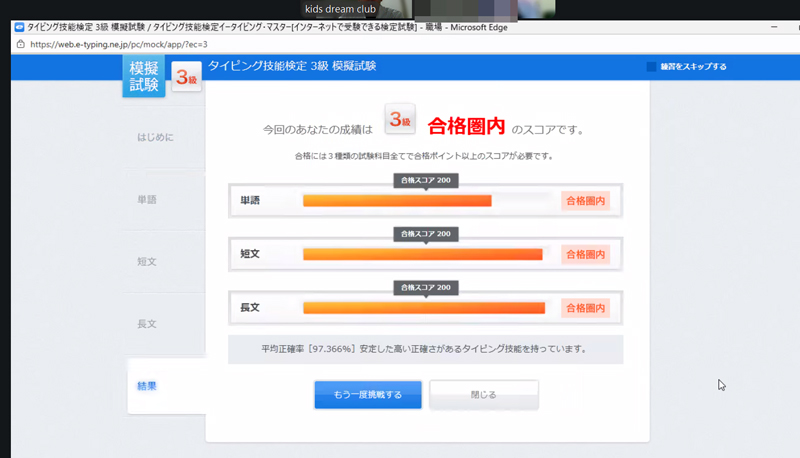Screen dimensions: 800x458
Task: Click the 模擬試験 logo in header
Action: (x=144, y=76)
